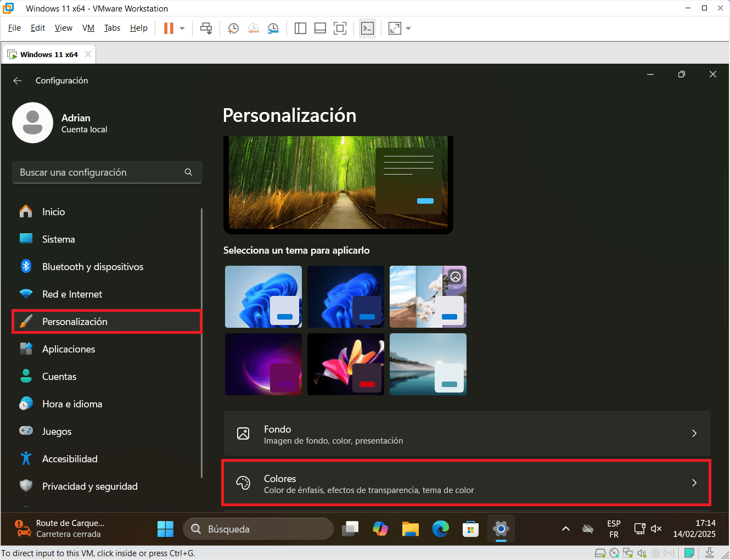Take a snapshot of this virtual machine
730x560 pixels.
tap(233, 28)
